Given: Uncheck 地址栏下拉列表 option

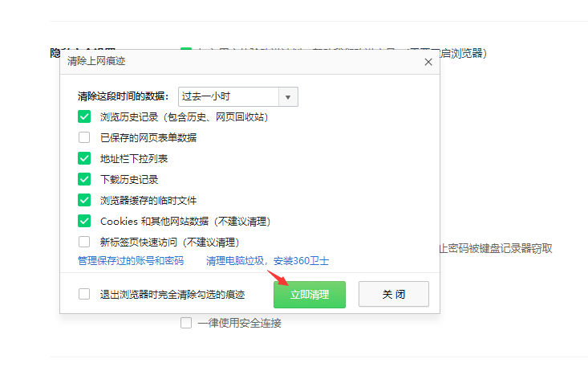Looking at the screenshot, I should (84, 158).
